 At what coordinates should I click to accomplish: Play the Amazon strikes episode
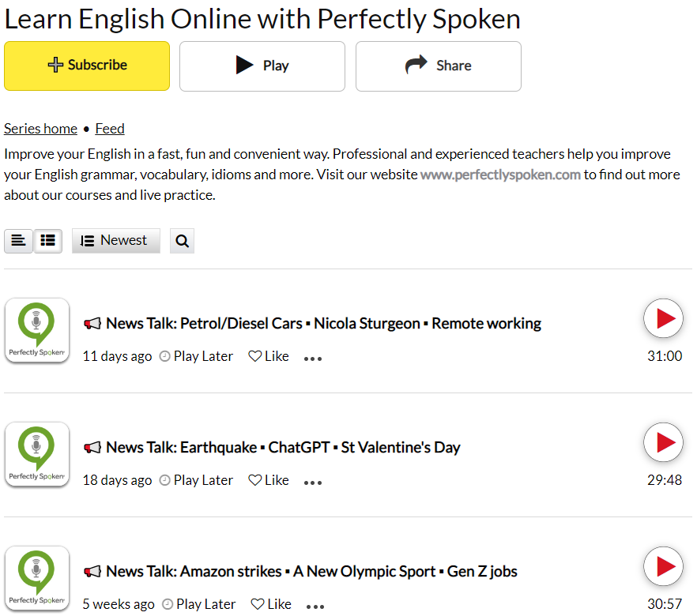(663, 566)
